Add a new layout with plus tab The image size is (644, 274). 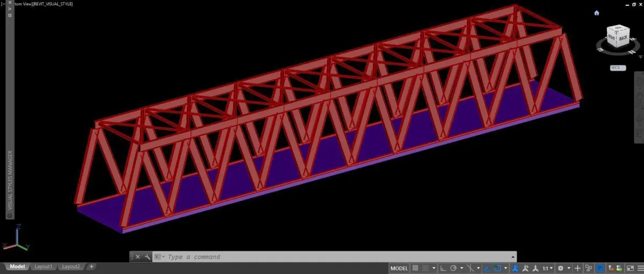(92, 266)
